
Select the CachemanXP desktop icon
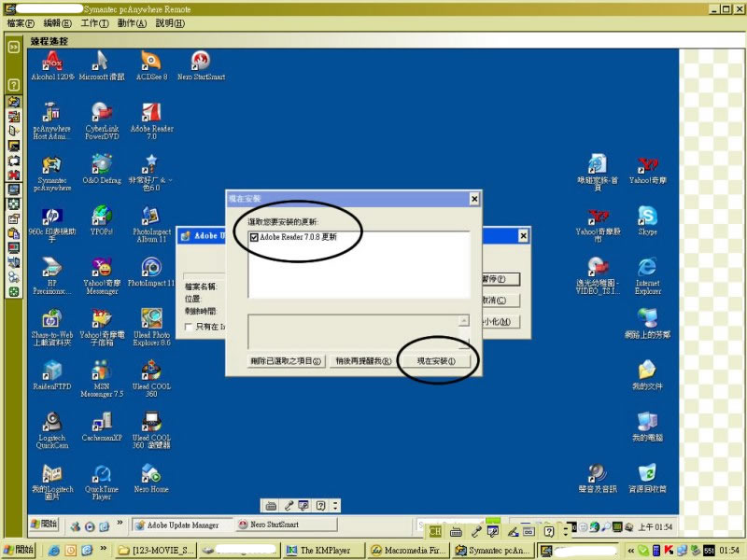pos(102,427)
